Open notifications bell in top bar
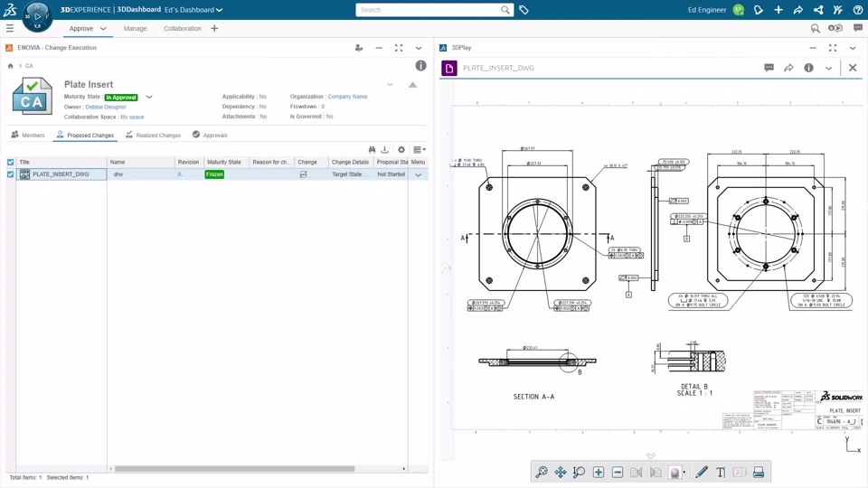The width and height of the screenshot is (868, 488). coord(759,10)
